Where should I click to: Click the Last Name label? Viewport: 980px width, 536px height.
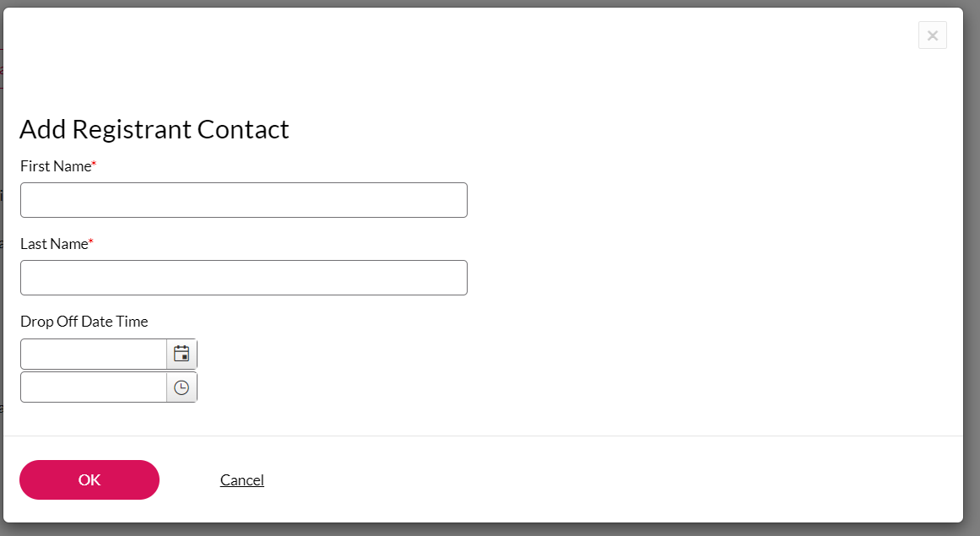[x=54, y=244]
